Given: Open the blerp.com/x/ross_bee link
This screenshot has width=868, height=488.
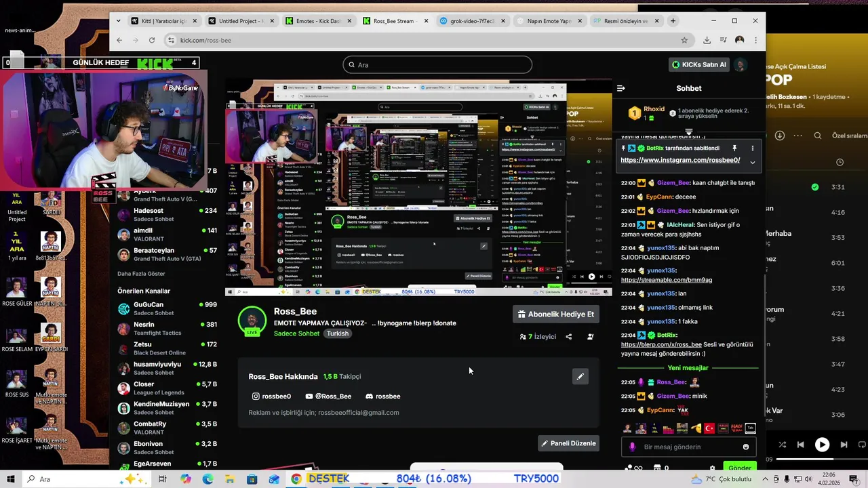Looking at the screenshot, I should [x=661, y=344].
